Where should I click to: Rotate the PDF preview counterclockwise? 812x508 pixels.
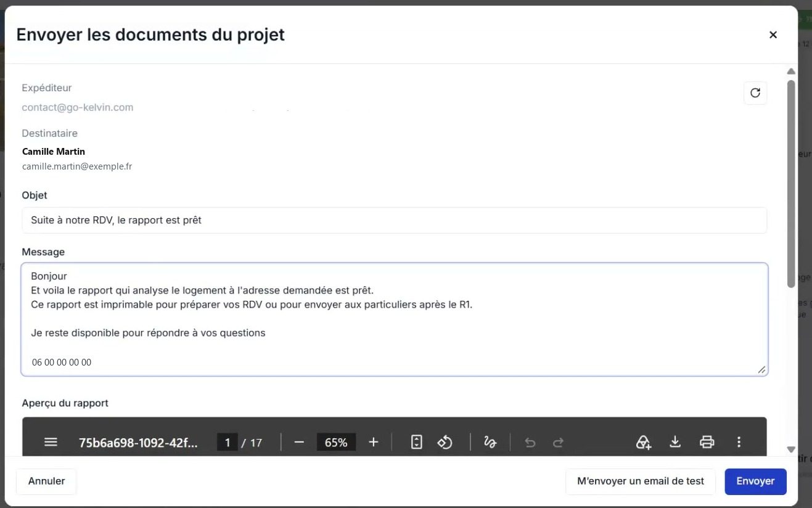(x=445, y=442)
